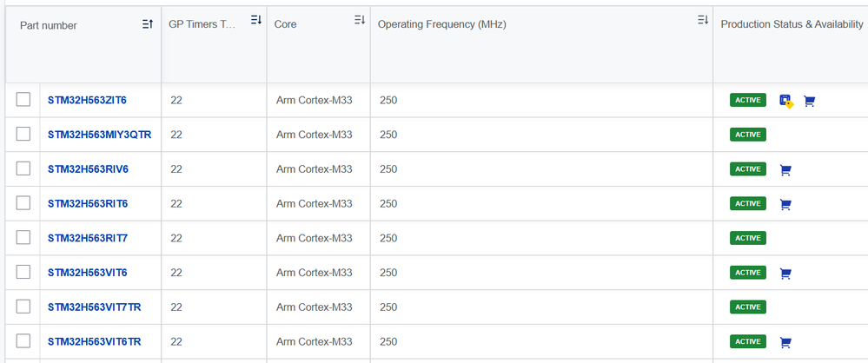
Task: Open the STM32H563ZIT6 part link
Action: click(x=87, y=100)
